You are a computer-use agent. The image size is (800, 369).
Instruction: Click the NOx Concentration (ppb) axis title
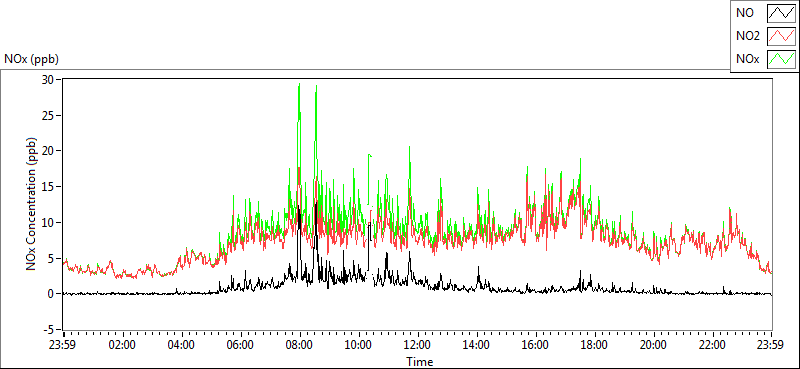pyautogui.click(x=32, y=203)
